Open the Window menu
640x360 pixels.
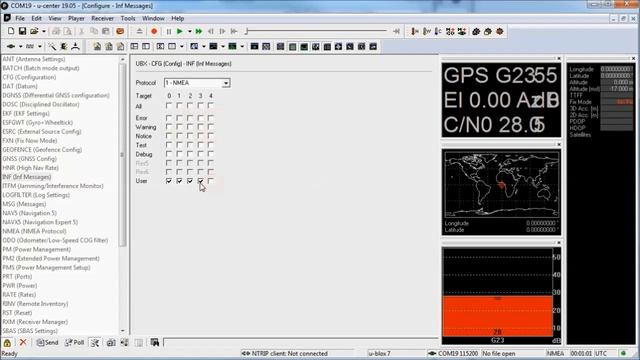pos(153,18)
